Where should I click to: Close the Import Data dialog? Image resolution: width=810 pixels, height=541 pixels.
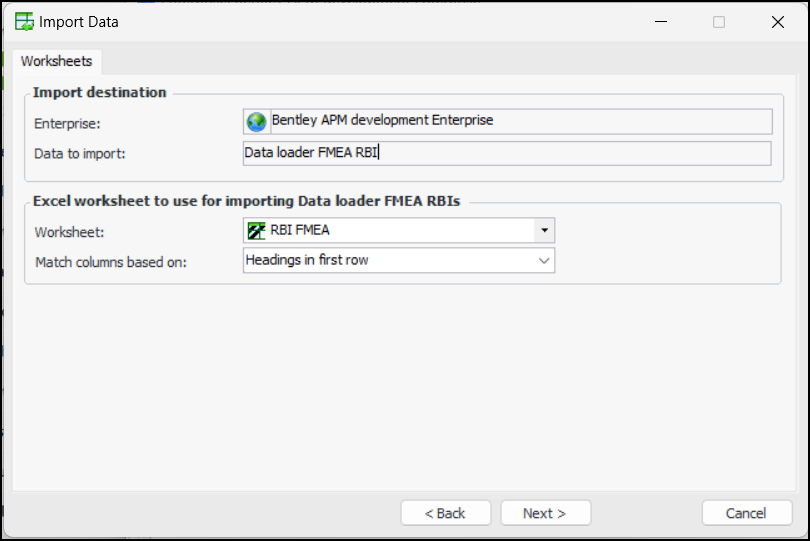(x=777, y=22)
